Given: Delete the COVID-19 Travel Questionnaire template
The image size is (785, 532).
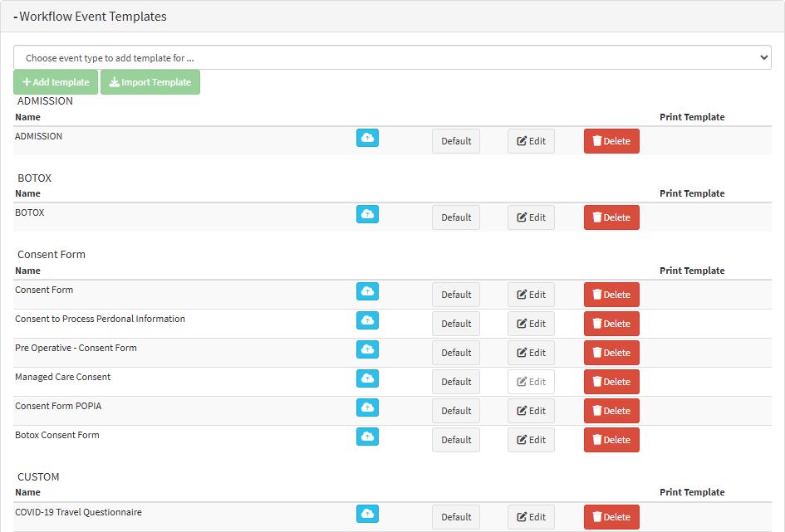Looking at the screenshot, I should [x=611, y=517].
